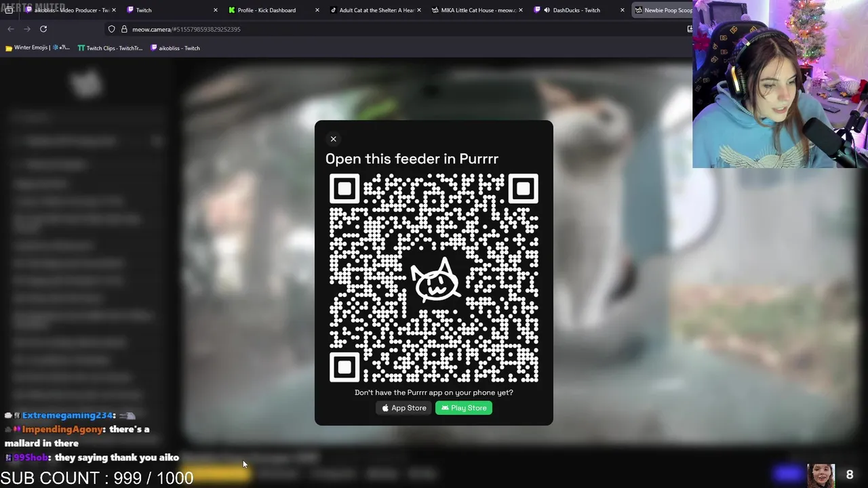868x488 pixels.
Task: Click the Apple logo in App Store button
Action: coord(385,408)
